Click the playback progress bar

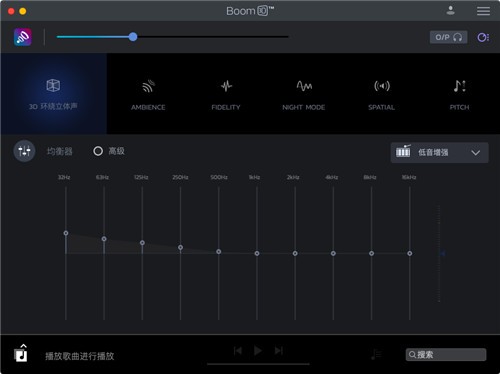(258, 364)
